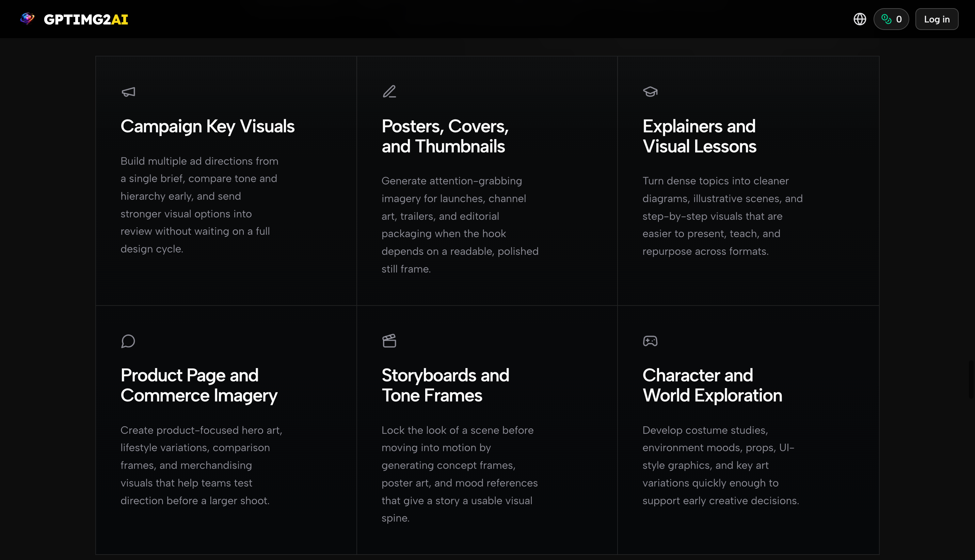The image size is (975, 560).
Task: Select the Storyboards and Tone Frames heading
Action: point(445,385)
